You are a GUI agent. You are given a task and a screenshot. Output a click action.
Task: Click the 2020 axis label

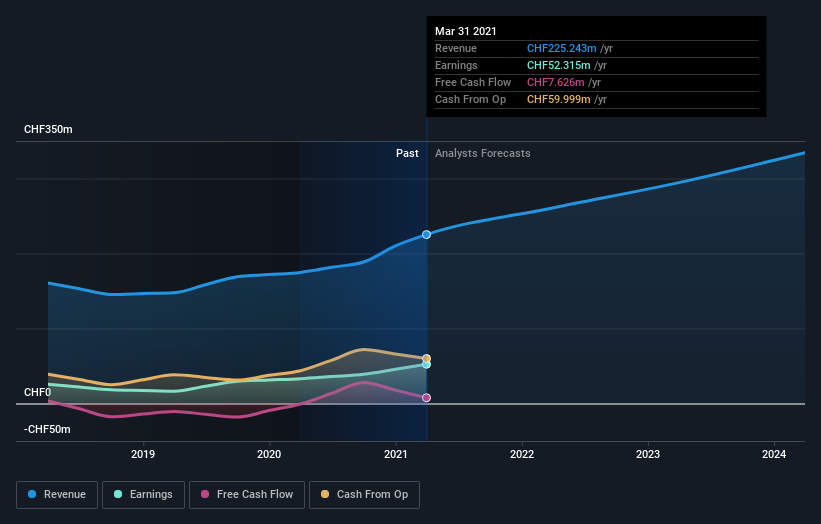point(269,454)
